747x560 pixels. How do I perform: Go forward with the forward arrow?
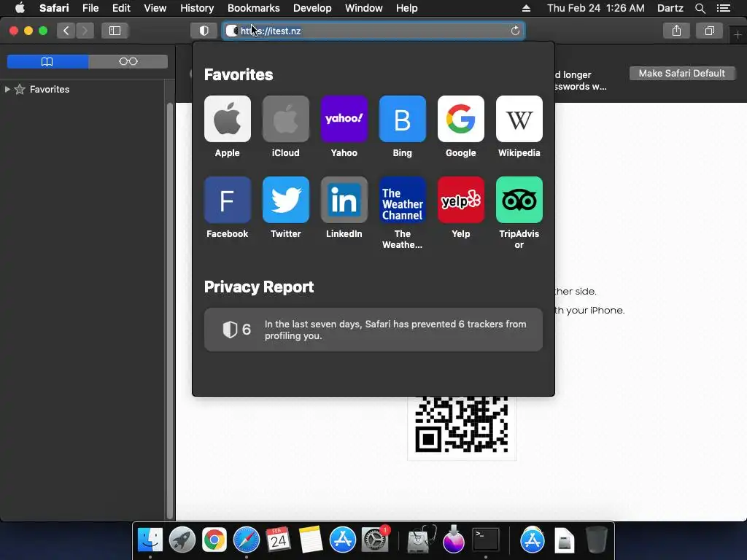point(85,31)
